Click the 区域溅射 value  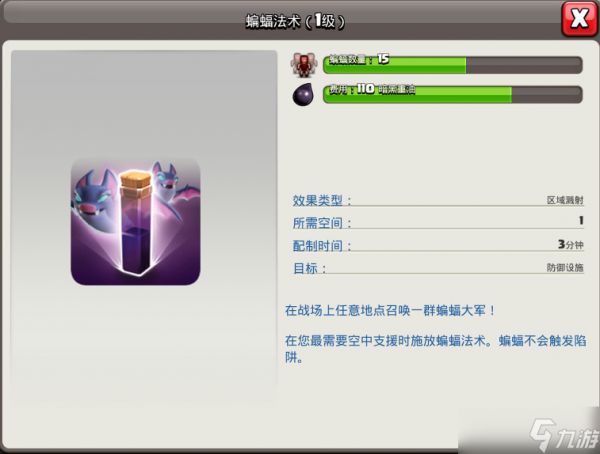pos(565,200)
